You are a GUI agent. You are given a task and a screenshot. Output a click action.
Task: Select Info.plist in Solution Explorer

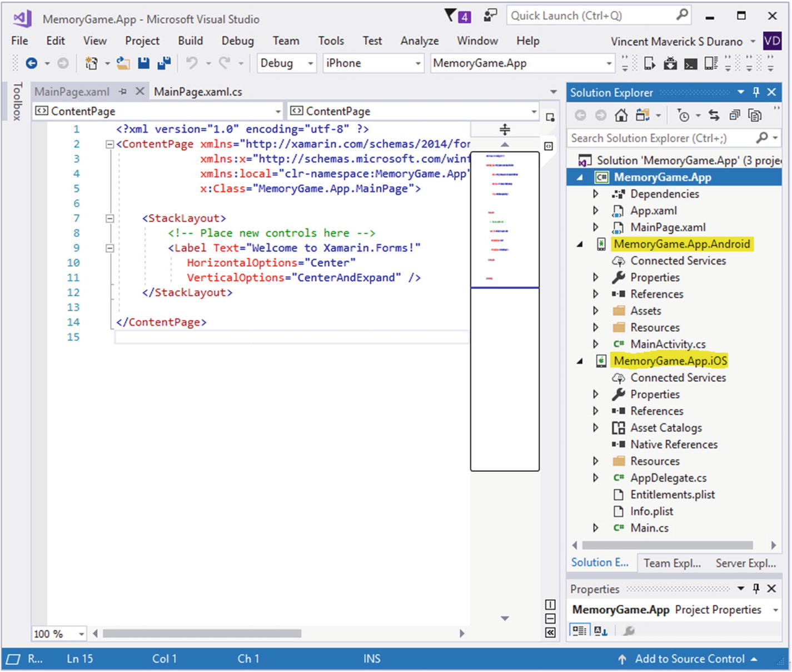point(651,511)
